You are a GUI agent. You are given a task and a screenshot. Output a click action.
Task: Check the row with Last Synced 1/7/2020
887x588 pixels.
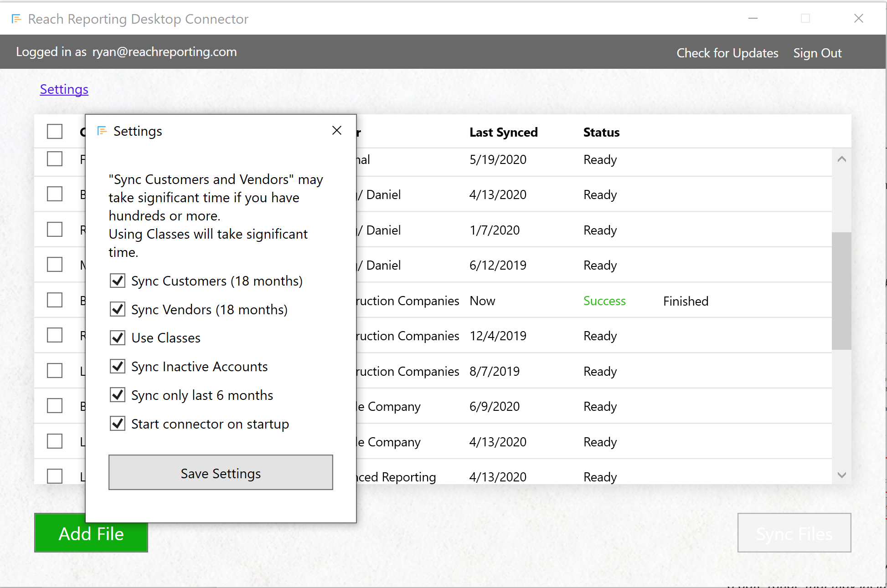pyautogui.click(x=55, y=230)
